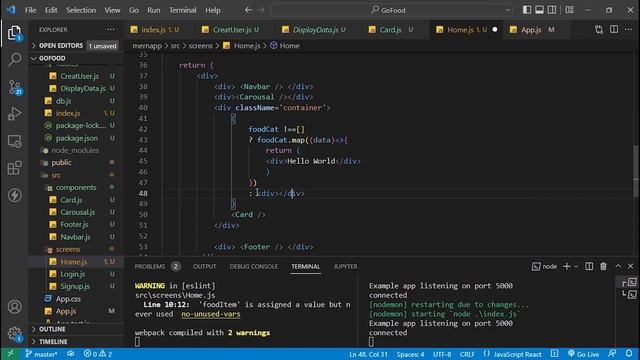
Task: Switch to App.js editor tab
Action: pyautogui.click(x=535, y=29)
